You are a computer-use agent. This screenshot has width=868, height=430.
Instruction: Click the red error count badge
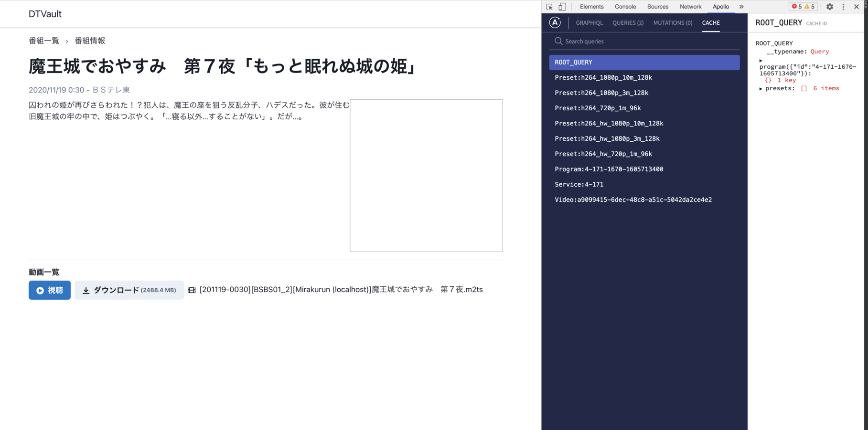(x=797, y=7)
